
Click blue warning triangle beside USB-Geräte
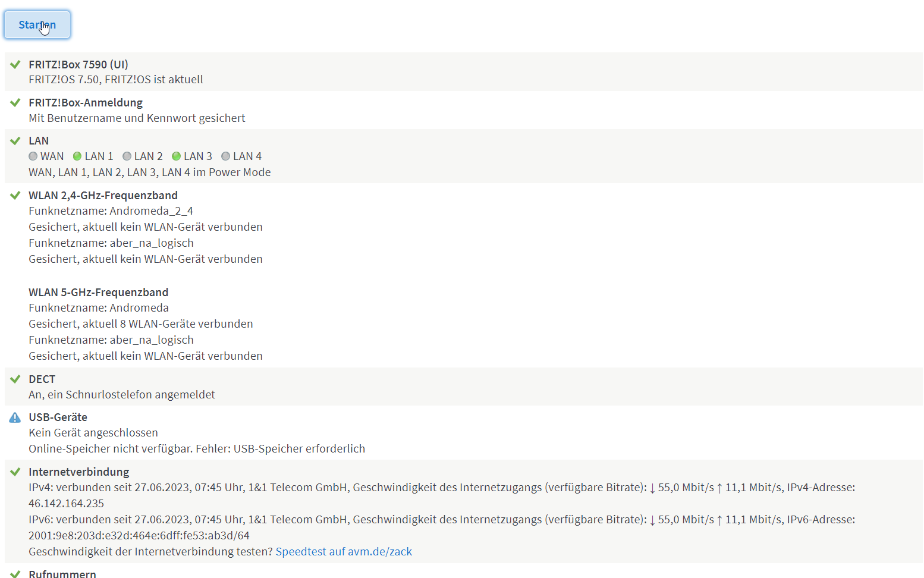(15, 417)
